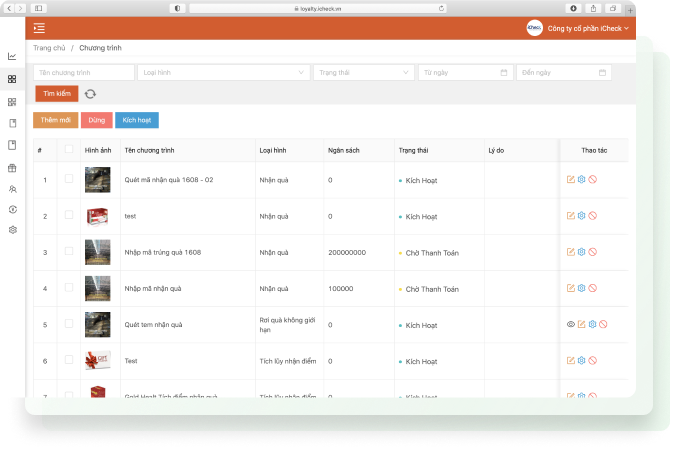View details eye icon for 'Quét tem nhận quà'
Viewport: 673px width, 450px height.
coord(570,324)
